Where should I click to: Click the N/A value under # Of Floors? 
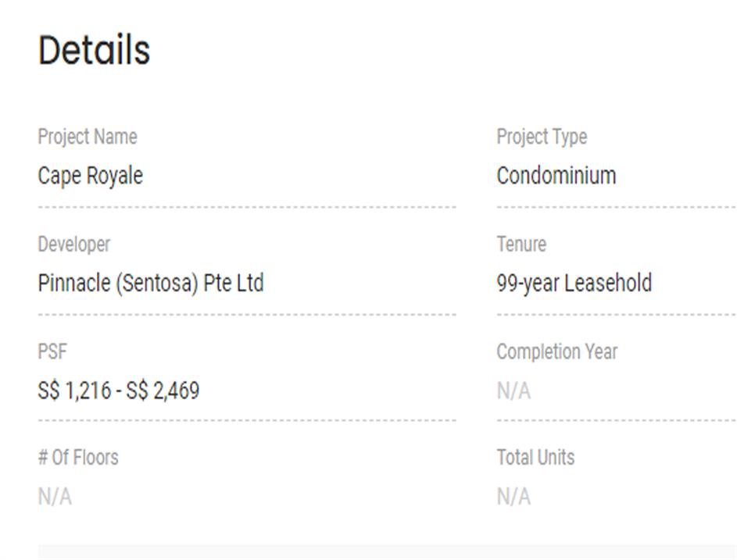coord(55,497)
